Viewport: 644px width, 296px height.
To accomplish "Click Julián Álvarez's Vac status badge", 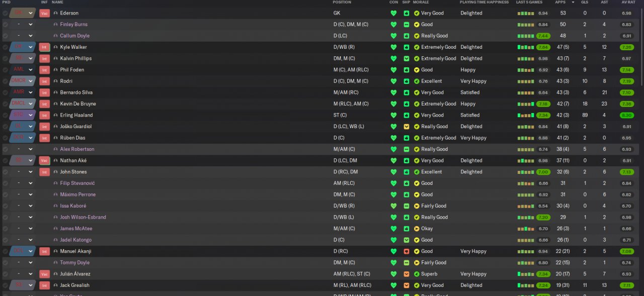I will coord(44,274).
